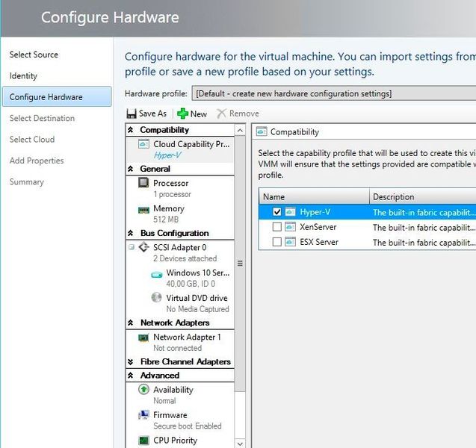Click the hardware tree scroll up arrow
The width and height of the screenshot is (476, 448).
tap(240, 131)
